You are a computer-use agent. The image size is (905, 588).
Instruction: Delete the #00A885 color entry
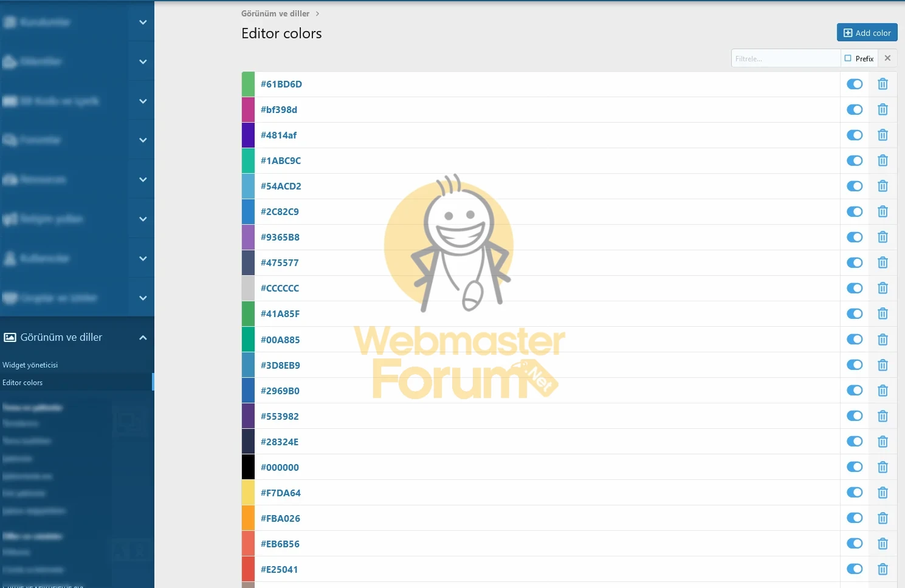click(883, 340)
